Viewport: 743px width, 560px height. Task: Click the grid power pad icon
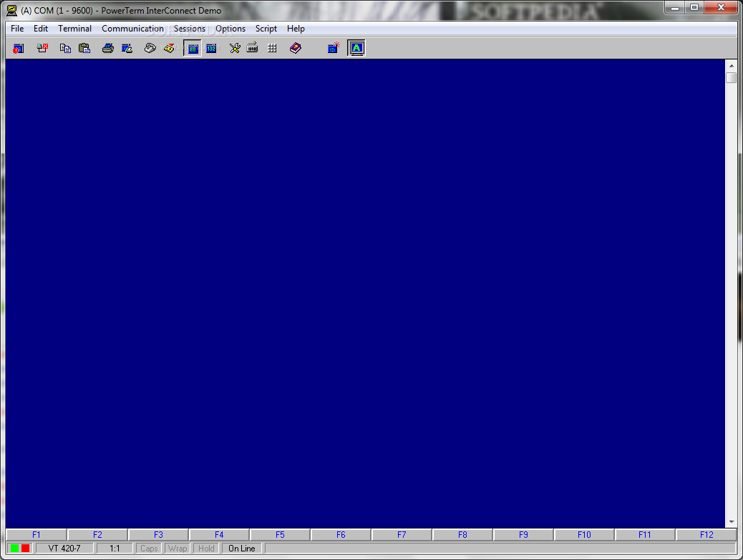[272, 48]
